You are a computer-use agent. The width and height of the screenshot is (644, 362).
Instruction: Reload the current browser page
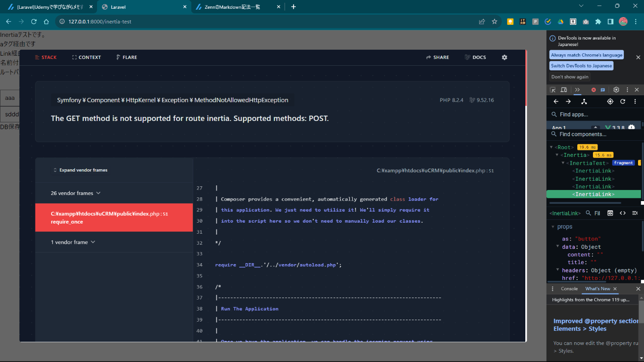click(x=34, y=22)
